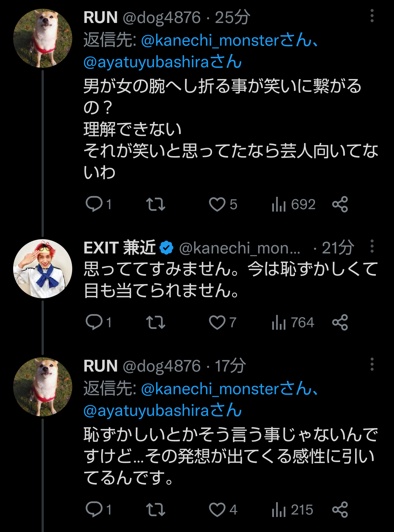The width and height of the screenshot is (394, 532).
Task: Open more options for RUN's first tweet
Action: click(372, 16)
